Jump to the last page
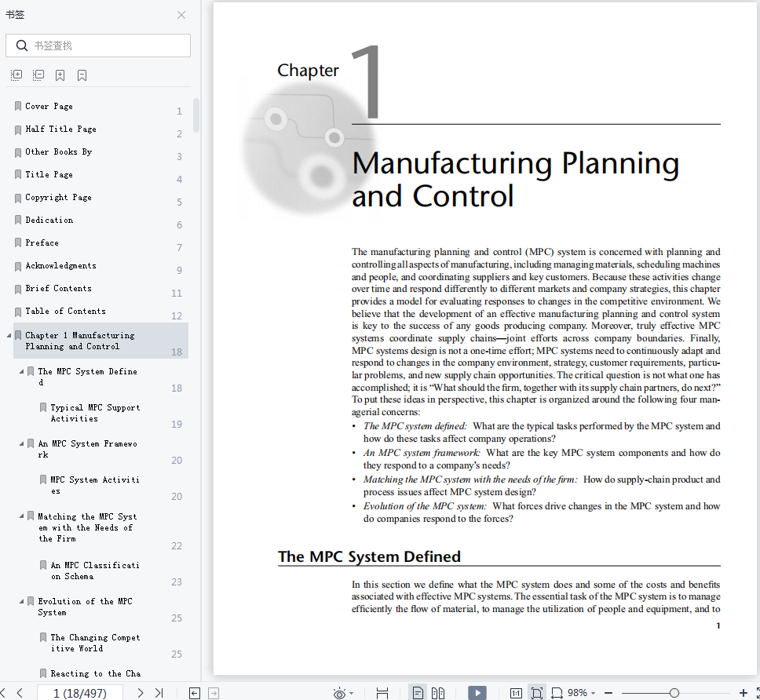The width and height of the screenshot is (760, 700). click(x=159, y=693)
